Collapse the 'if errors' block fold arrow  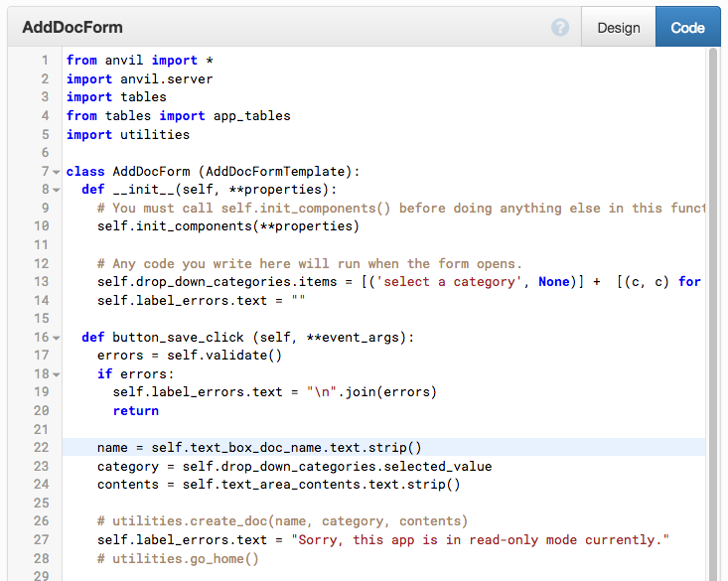(x=57, y=374)
